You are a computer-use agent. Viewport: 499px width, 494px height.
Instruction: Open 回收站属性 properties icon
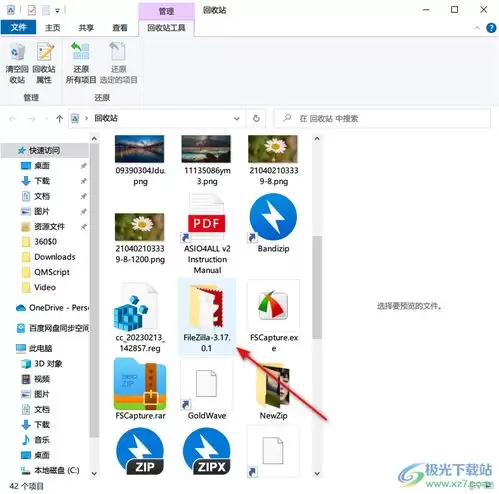(44, 63)
